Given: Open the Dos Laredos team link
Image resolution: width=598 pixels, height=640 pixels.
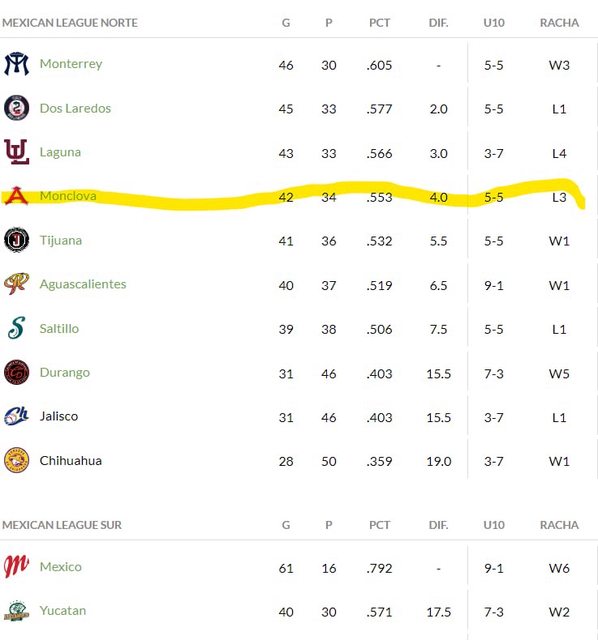Looking at the screenshot, I should tap(75, 108).
